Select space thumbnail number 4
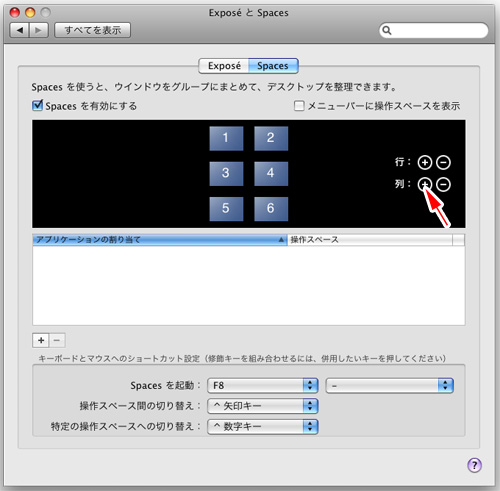 tap(271, 173)
